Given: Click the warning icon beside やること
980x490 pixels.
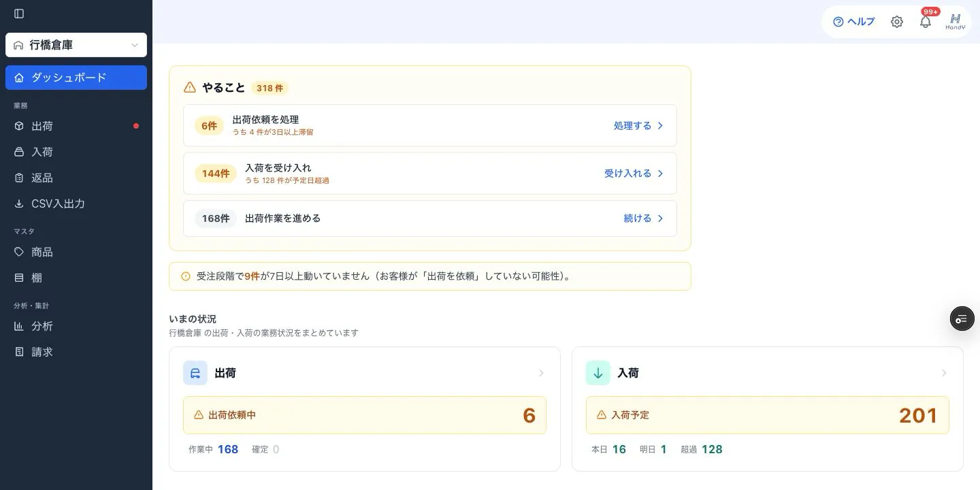Looking at the screenshot, I should pos(190,88).
